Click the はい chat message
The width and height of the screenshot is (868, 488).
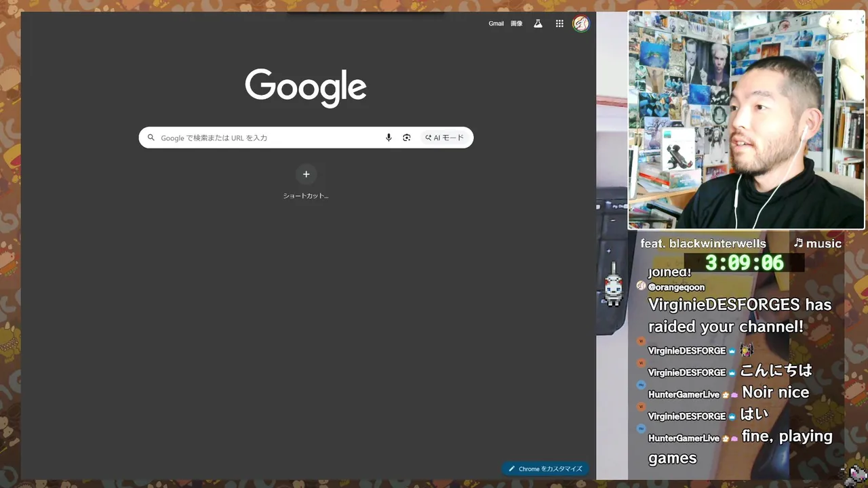click(x=754, y=413)
